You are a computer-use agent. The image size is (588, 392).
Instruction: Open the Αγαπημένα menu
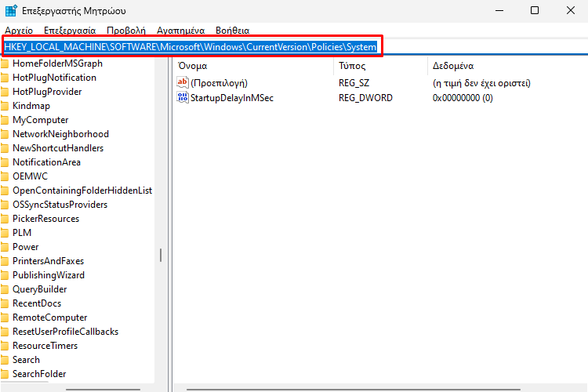tap(181, 31)
